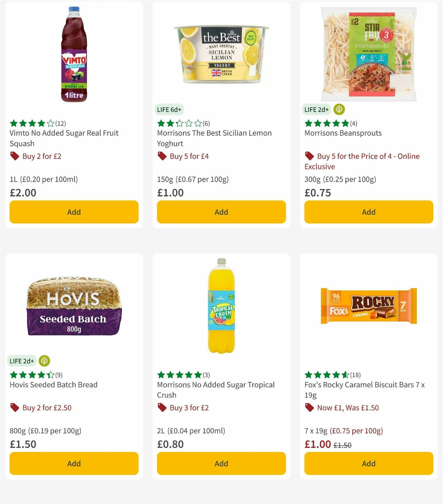Add Fox's Rocky Caramel Biscuit Bars to basket
This screenshot has height=504, width=443.
coord(368,463)
